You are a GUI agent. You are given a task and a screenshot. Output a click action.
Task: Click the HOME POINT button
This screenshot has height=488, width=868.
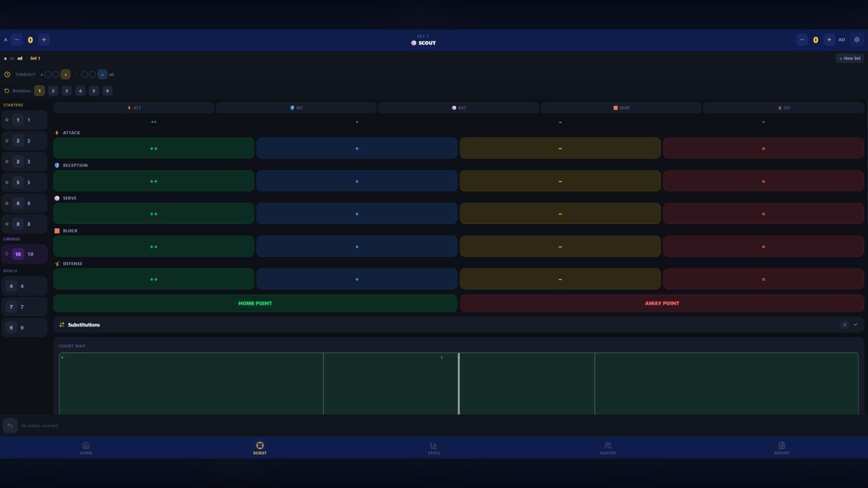pyautogui.click(x=255, y=303)
